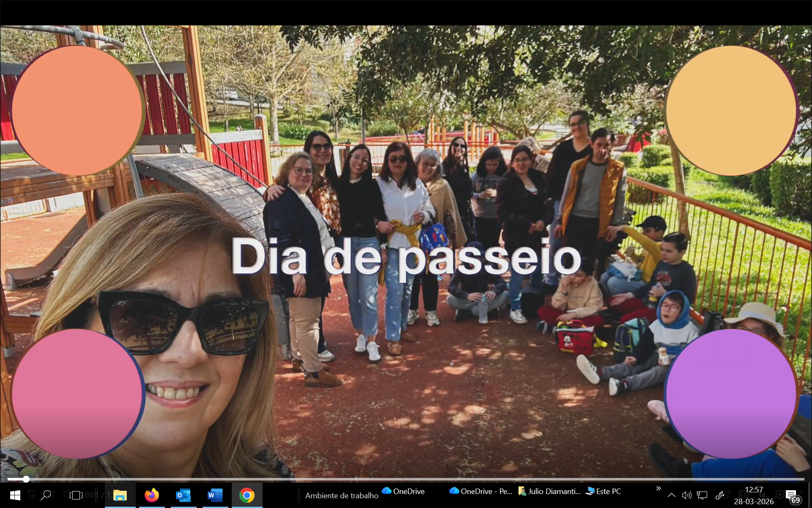Viewport: 812px width, 508px height.
Task: Click the pen workspace tray icon
Action: click(x=719, y=495)
